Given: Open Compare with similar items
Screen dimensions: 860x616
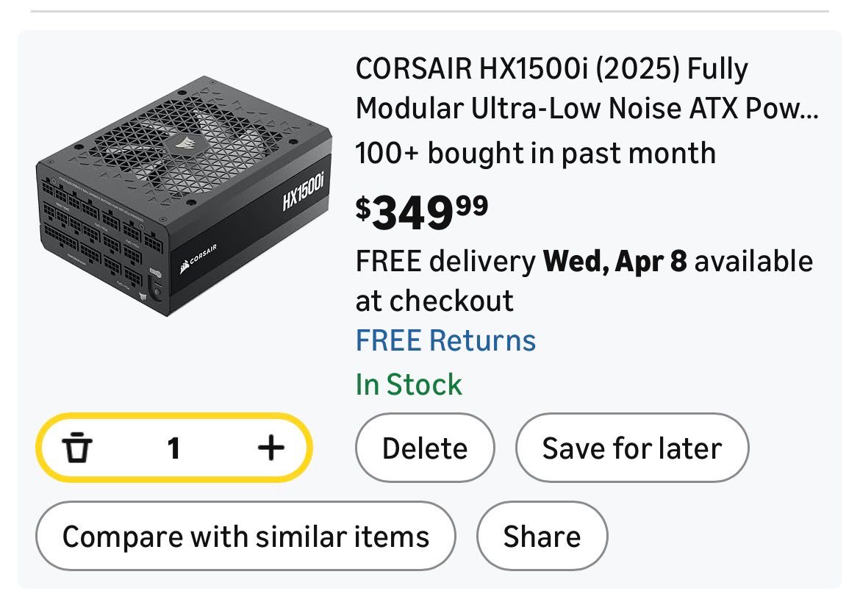Looking at the screenshot, I should [x=246, y=537].
